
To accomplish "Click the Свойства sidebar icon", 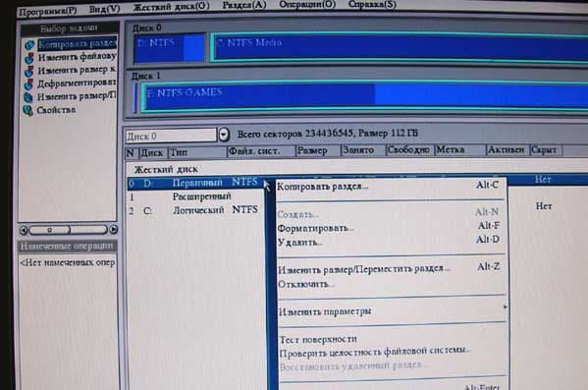I will click(x=28, y=111).
